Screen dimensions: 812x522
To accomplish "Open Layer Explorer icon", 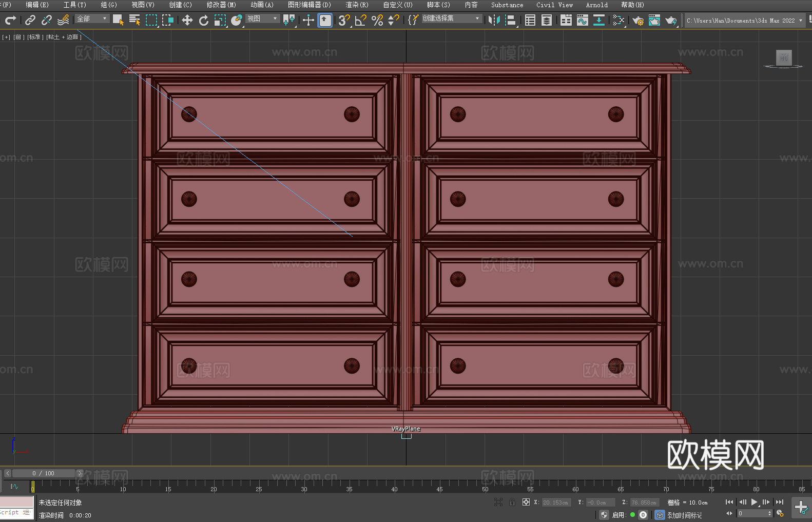I will [x=547, y=20].
